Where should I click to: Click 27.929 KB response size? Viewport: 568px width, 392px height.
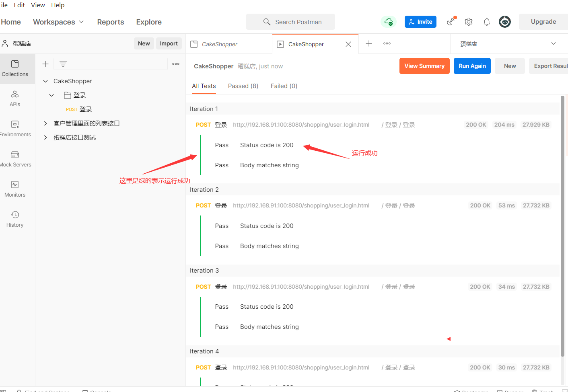point(536,125)
